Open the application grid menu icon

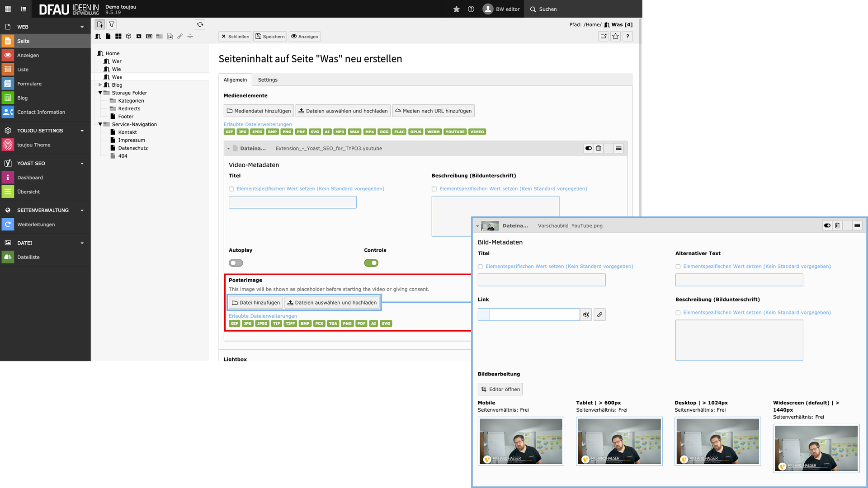pyautogui.click(x=8, y=9)
